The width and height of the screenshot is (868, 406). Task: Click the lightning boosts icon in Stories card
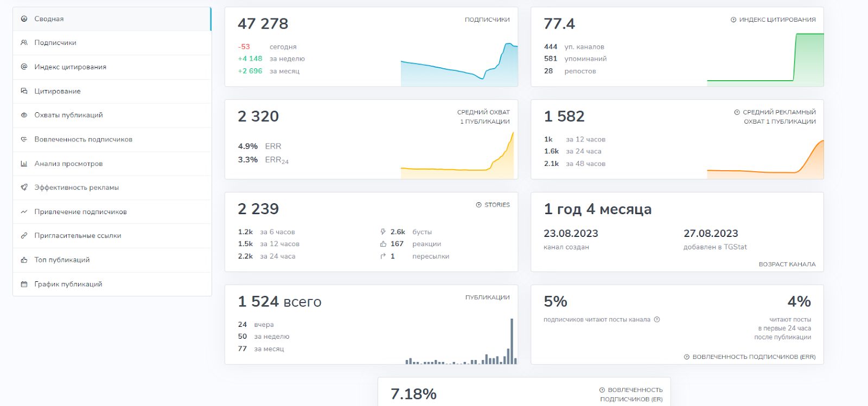coord(383,232)
